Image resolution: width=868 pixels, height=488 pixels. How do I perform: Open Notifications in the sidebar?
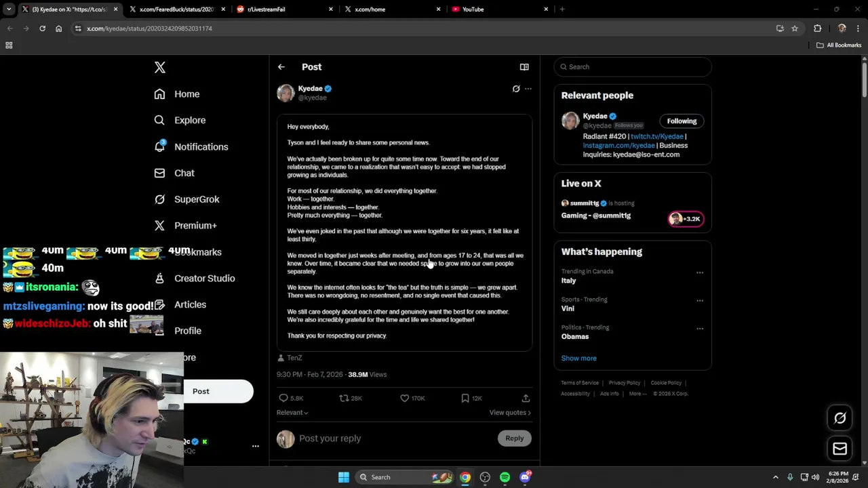tap(191, 146)
